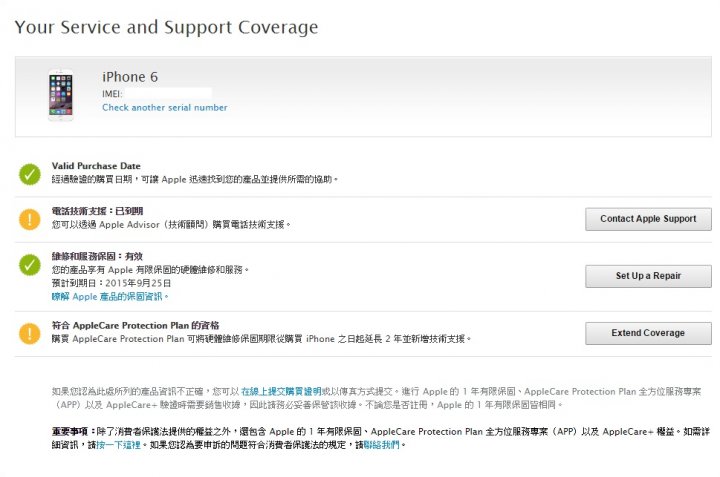Viewport: 720px width, 477px height.
Task: Click the 2-year AppleCare extension description
Action: click(x=261, y=339)
